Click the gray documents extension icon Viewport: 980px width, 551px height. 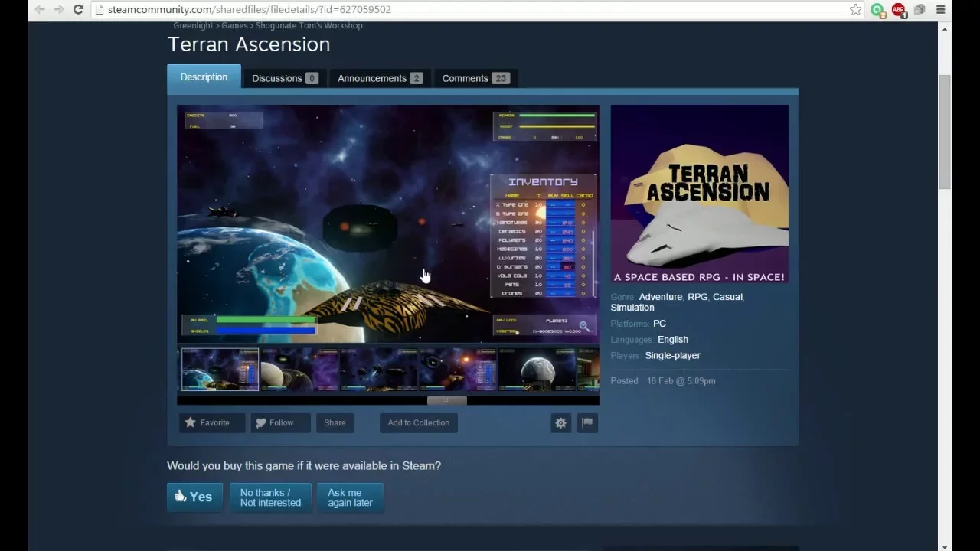920,10
